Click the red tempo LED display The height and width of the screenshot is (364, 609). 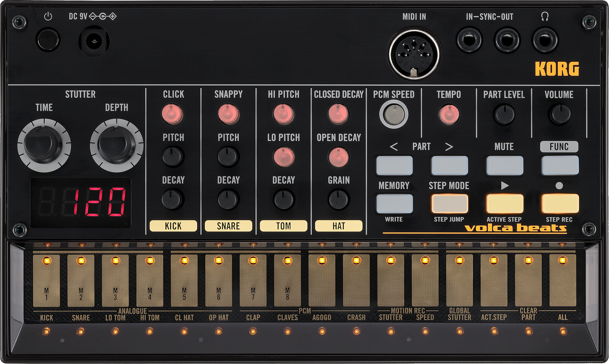click(81, 202)
